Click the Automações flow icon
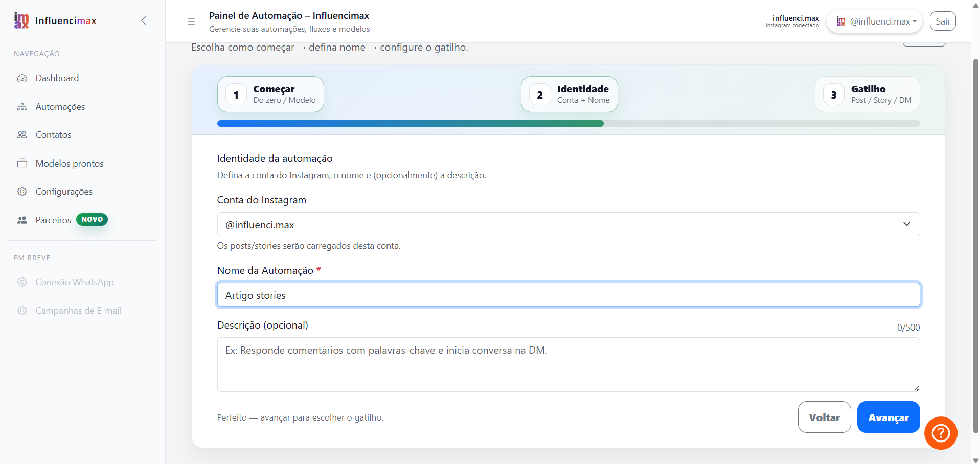The image size is (980, 464). tap(22, 107)
